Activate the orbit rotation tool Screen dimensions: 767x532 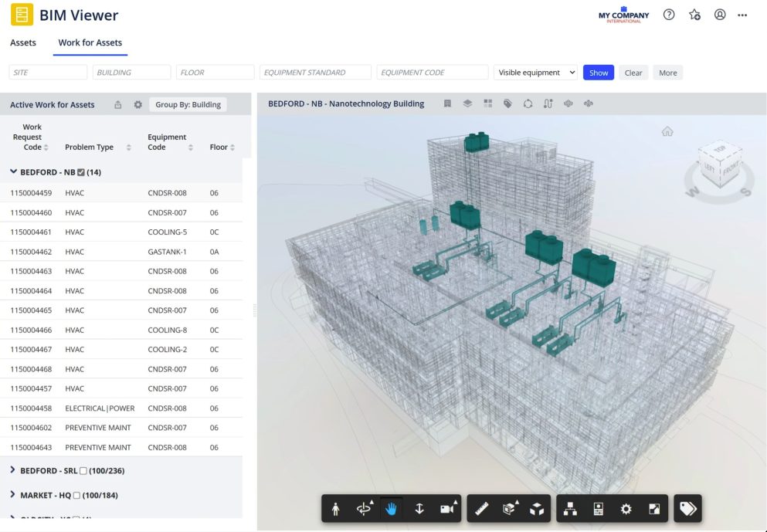pyautogui.click(x=364, y=509)
